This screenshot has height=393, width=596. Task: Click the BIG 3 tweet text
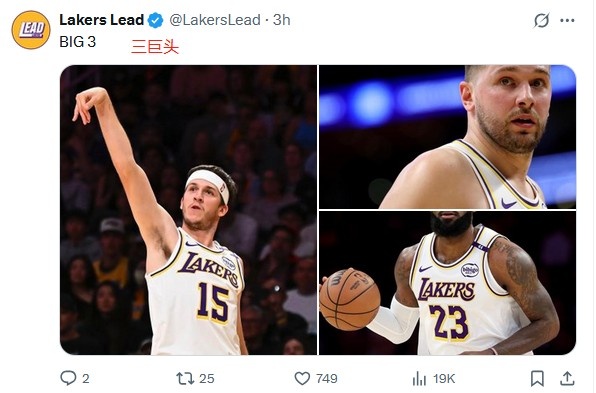(x=78, y=42)
